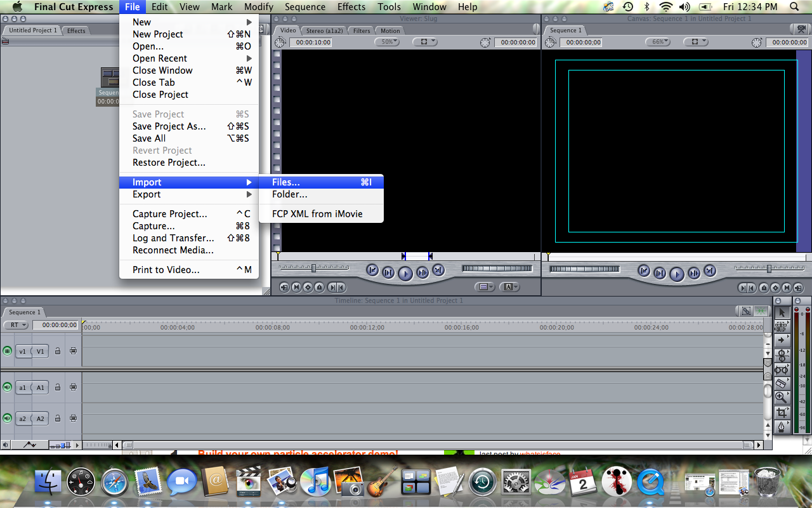Toggle audio controls speaker in Timeline
The width and height of the screenshot is (812, 508).
coord(6,445)
